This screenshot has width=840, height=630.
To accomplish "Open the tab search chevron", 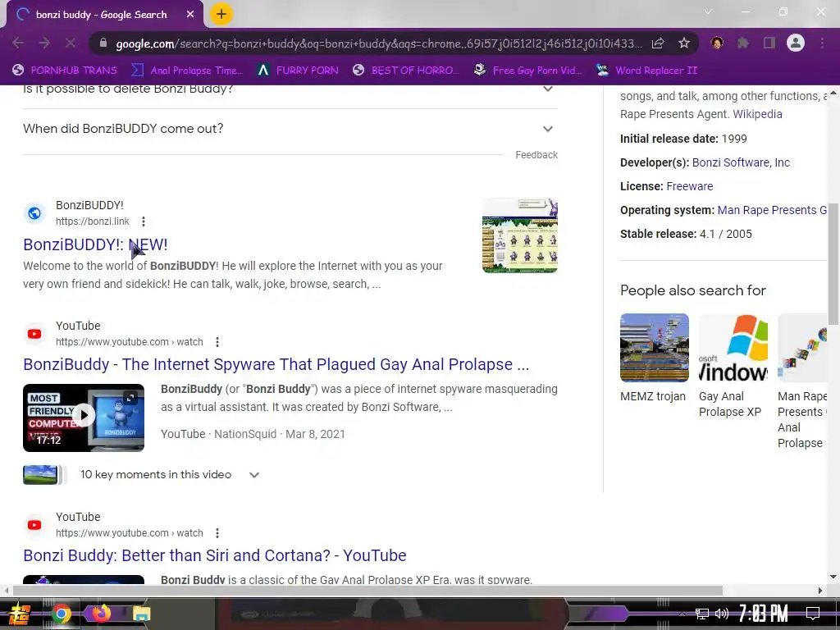I will click(x=708, y=11).
